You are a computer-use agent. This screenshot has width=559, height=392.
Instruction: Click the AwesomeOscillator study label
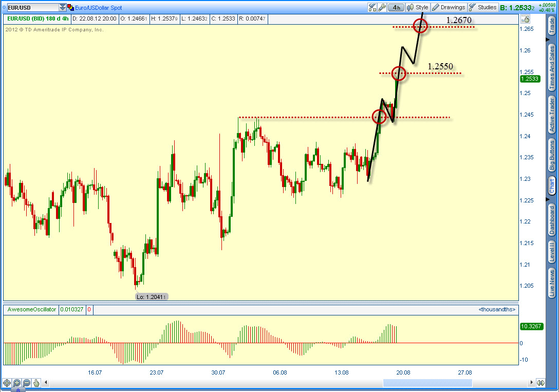(x=32, y=310)
